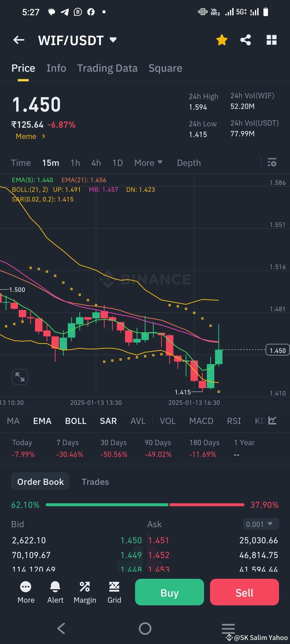The height and width of the screenshot is (644, 290).
Task: Tap the 180 Days change -11.69%
Action: coord(202,454)
